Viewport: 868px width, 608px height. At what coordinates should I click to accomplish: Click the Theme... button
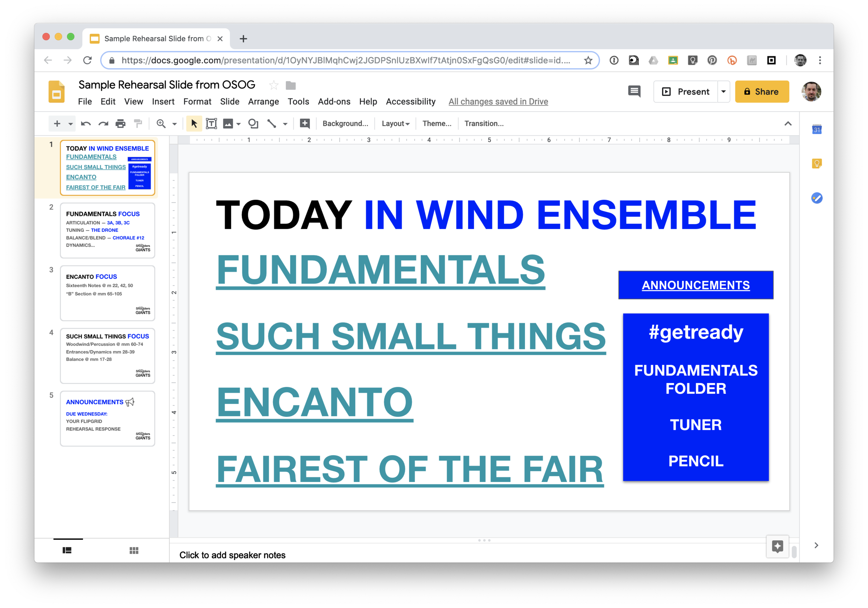pos(437,124)
